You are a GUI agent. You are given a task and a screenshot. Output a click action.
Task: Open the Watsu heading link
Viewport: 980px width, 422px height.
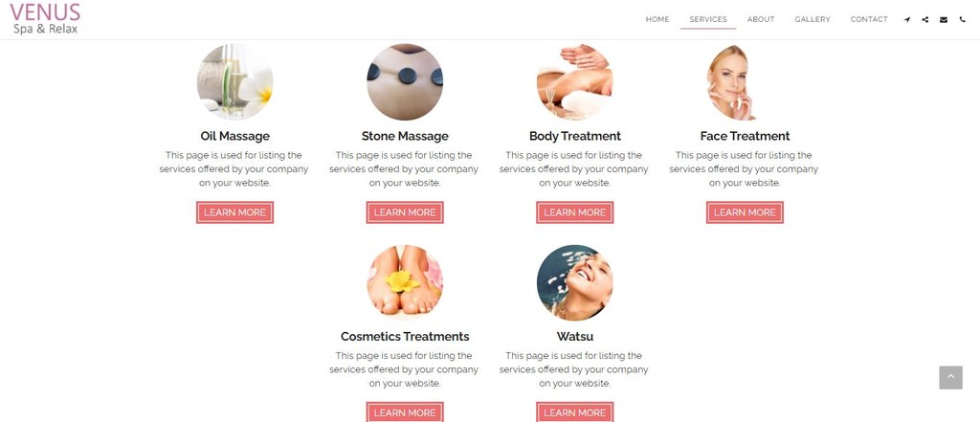[575, 336]
